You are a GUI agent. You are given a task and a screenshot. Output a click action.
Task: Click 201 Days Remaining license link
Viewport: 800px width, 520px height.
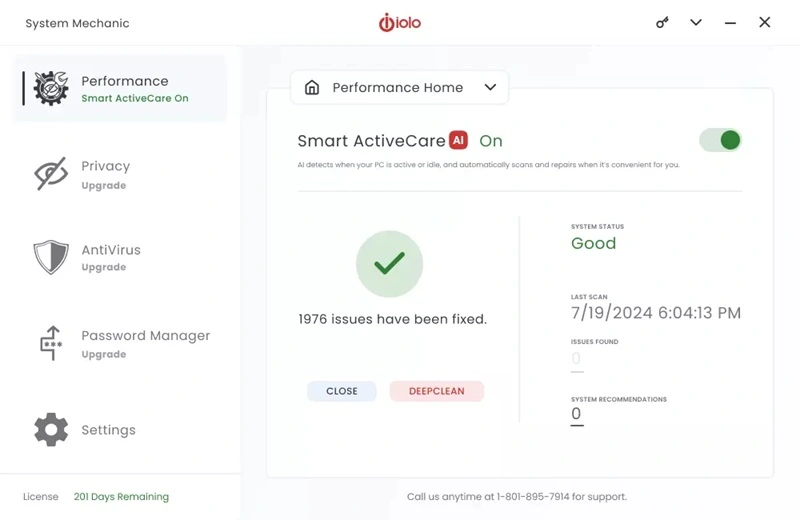pos(121,497)
